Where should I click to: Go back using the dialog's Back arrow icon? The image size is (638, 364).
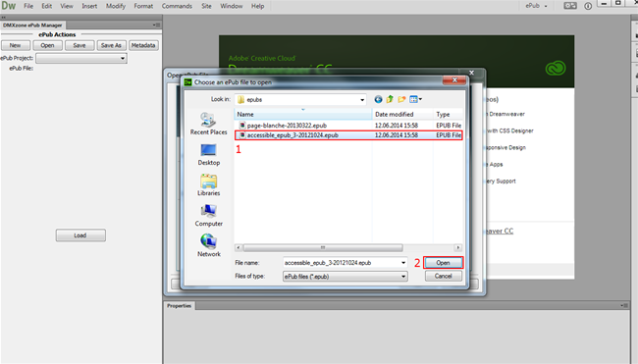(x=378, y=99)
